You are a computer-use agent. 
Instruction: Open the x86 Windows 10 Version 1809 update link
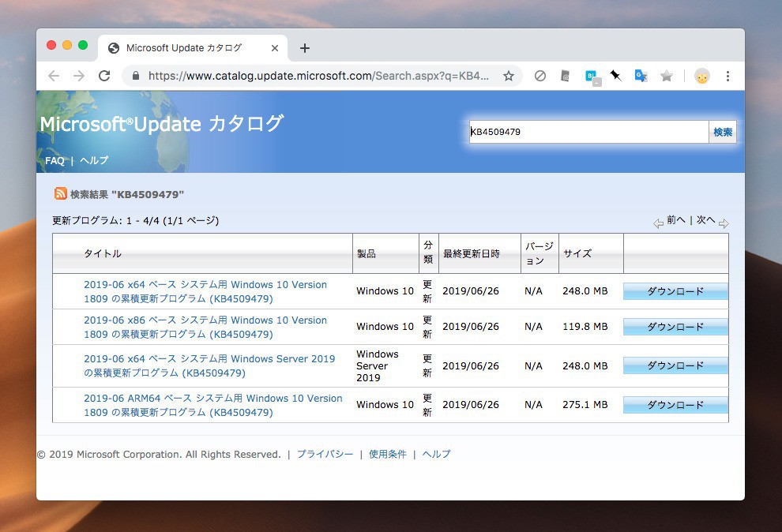[x=205, y=327]
